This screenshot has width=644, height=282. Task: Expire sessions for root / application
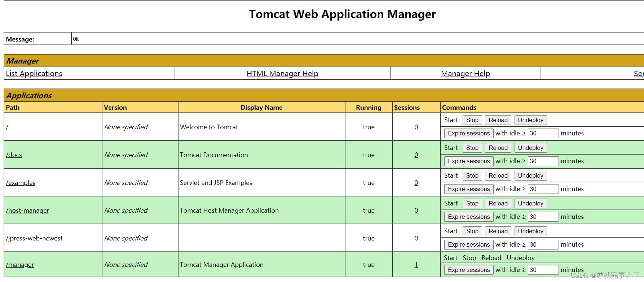pyautogui.click(x=469, y=133)
